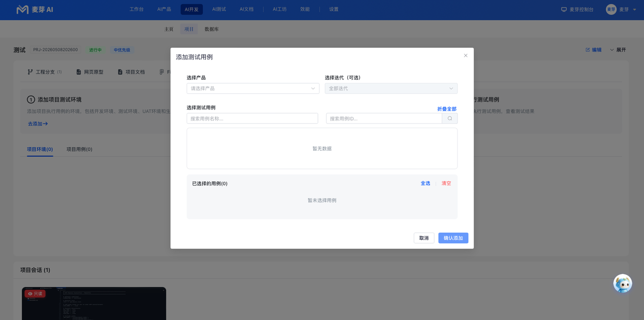
Task: Click the 中优先级 priority tag
Action: 122,50
